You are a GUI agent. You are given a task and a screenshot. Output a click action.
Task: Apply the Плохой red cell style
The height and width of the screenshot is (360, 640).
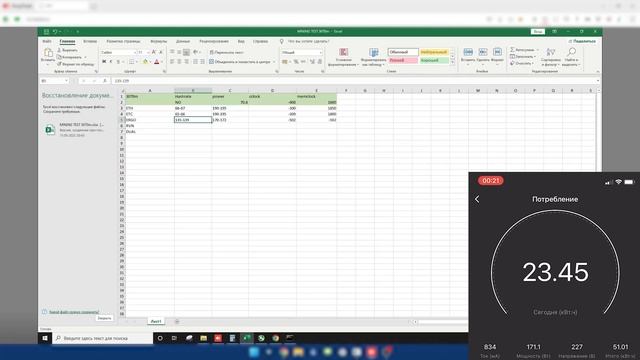403,60
